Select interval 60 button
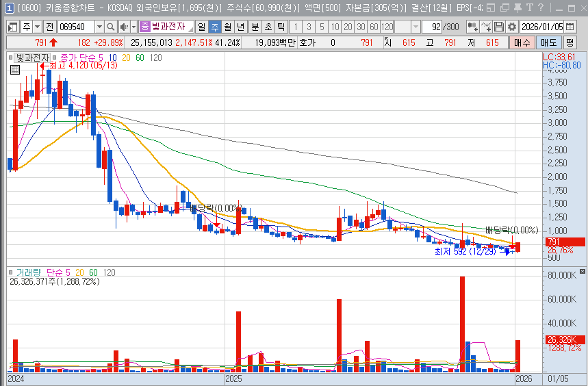This screenshot has height=386, width=588. pos(374,27)
